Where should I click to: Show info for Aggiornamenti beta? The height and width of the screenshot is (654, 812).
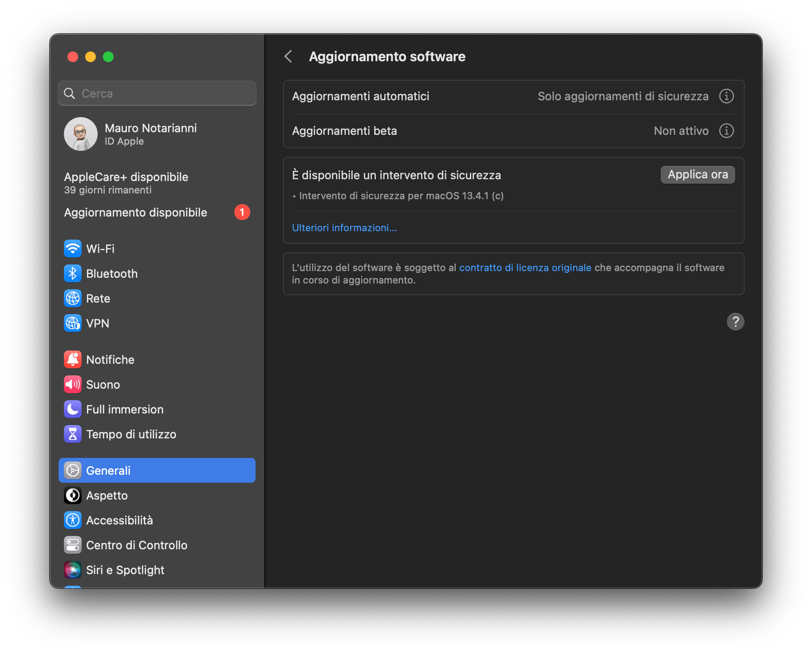click(726, 131)
